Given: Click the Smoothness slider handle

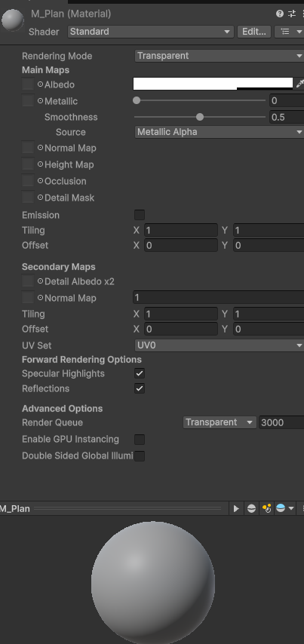Looking at the screenshot, I should (200, 117).
